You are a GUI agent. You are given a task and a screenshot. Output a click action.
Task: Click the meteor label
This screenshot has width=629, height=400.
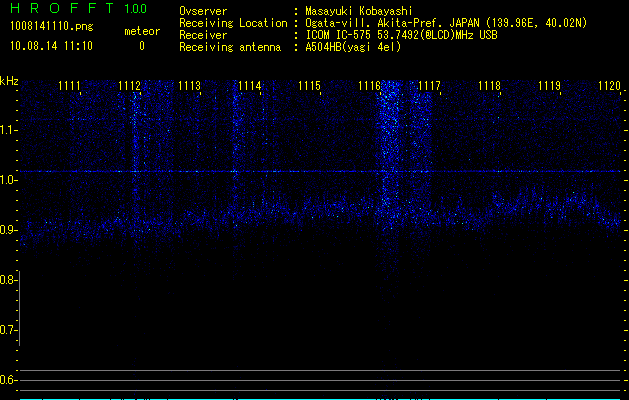click(x=142, y=31)
